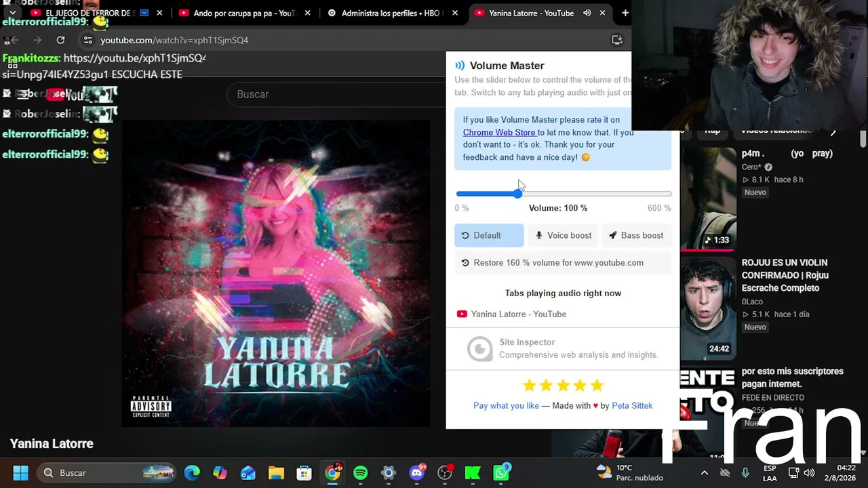
Task: Open the system volume tray icon
Action: [810, 472]
